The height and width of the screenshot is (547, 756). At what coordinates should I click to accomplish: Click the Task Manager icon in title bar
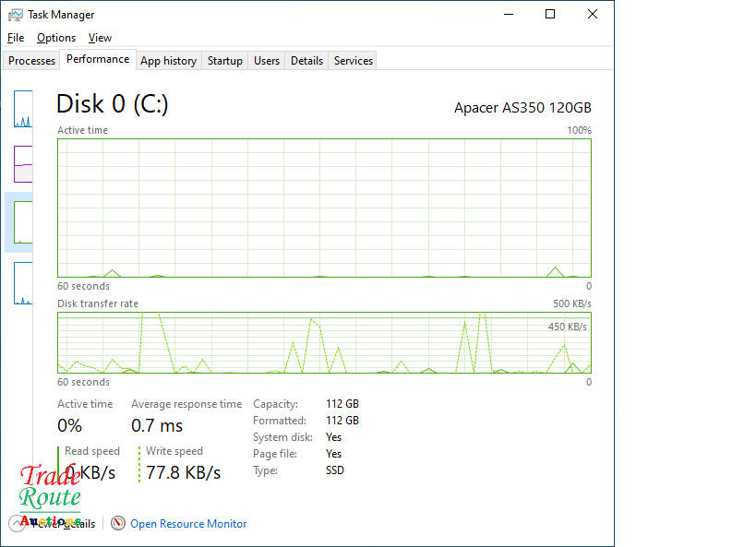16,15
